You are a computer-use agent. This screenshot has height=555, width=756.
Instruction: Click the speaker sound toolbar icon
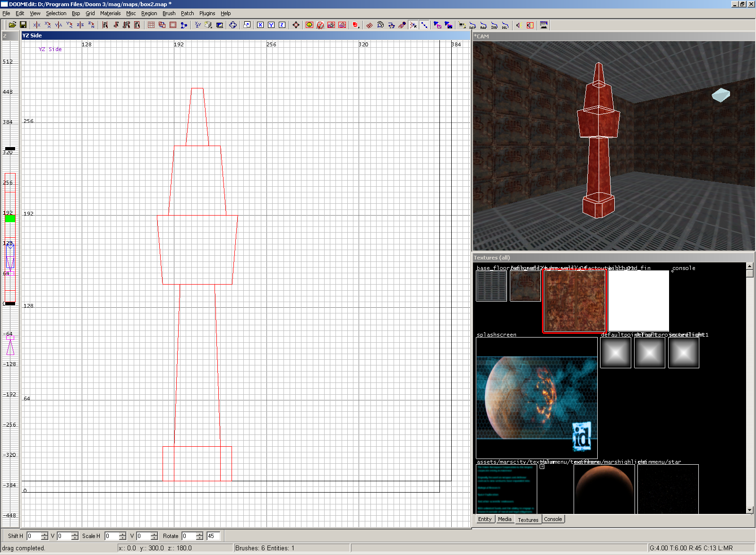518,25
